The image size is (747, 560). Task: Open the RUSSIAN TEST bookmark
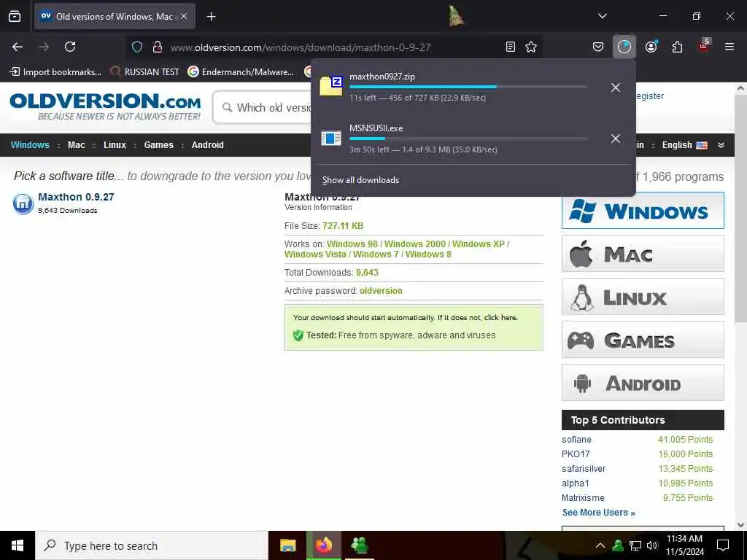coord(145,72)
